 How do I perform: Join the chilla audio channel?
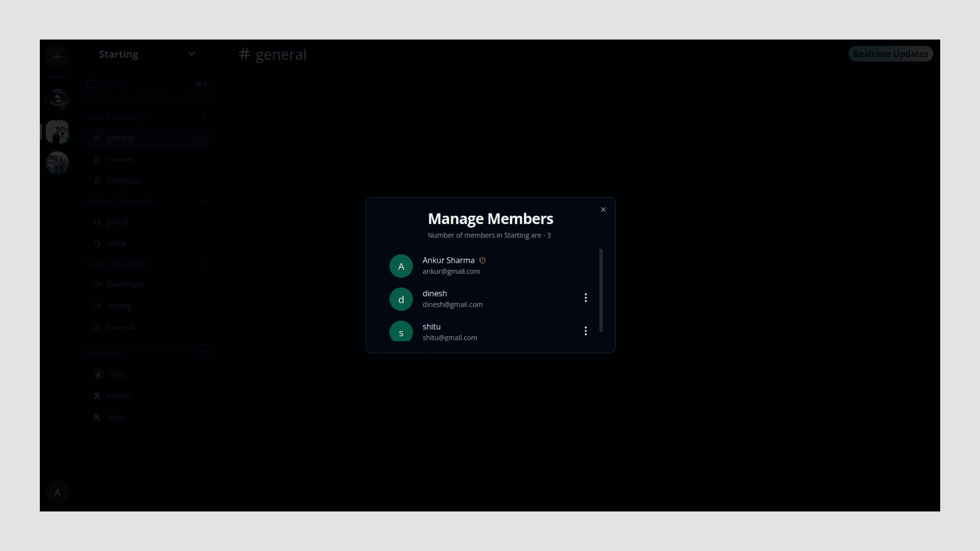(148, 243)
